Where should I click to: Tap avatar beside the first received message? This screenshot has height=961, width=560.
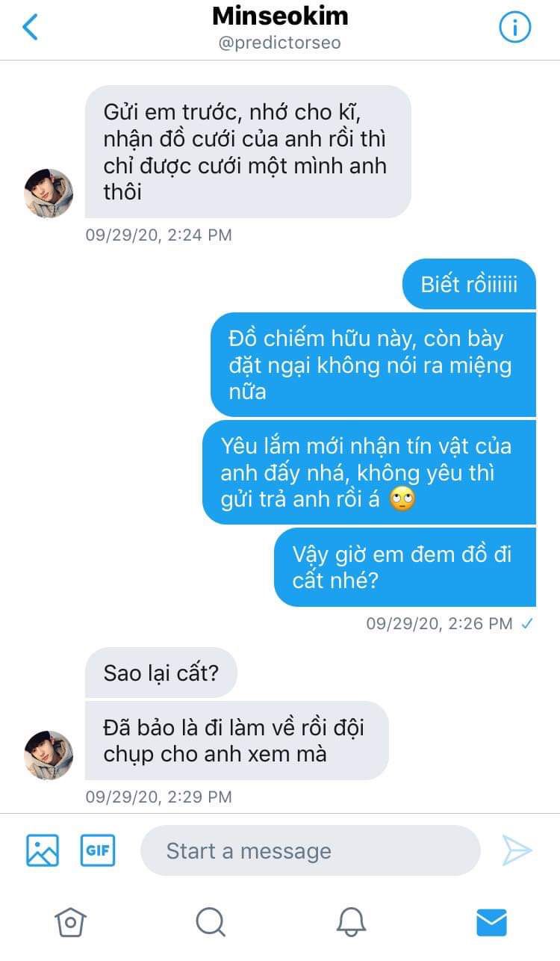[x=49, y=194]
